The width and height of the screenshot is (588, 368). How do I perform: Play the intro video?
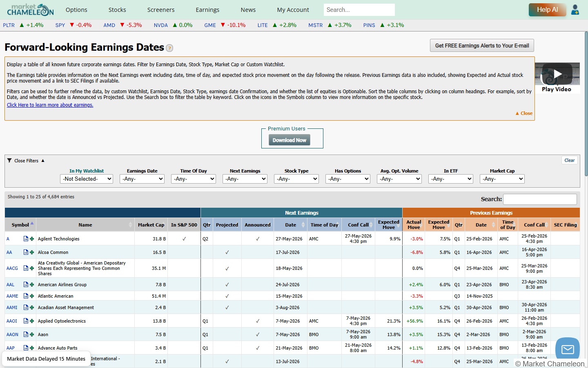557,74
